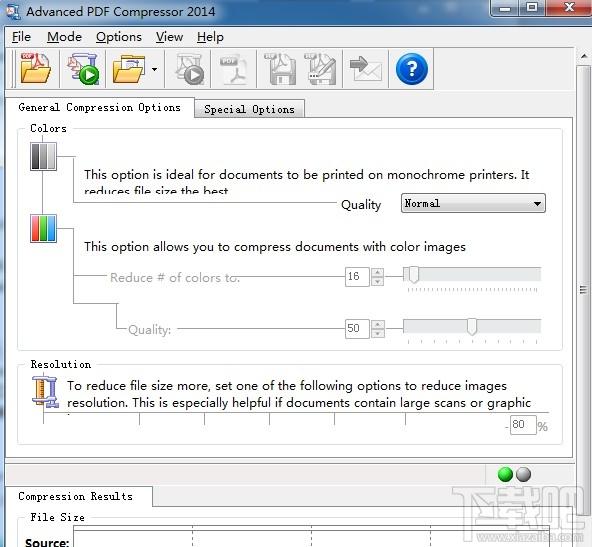Click the disabled gray play compress icon
This screenshot has height=547, width=592.
click(190, 69)
